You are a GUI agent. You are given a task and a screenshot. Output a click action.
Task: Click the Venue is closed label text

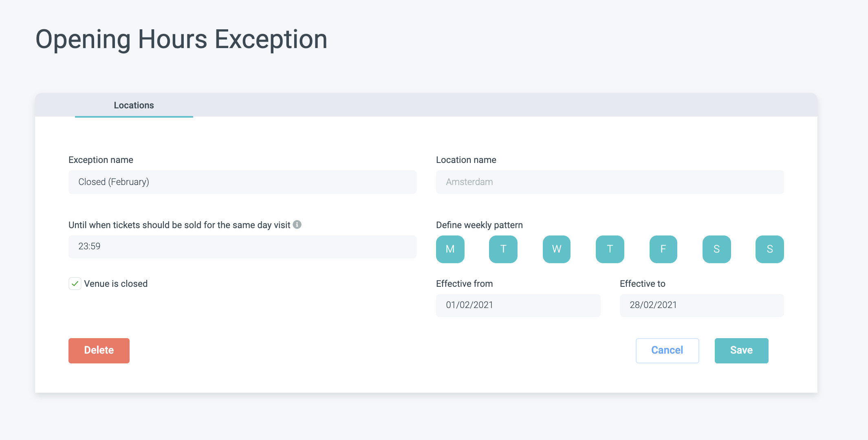pos(116,284)
